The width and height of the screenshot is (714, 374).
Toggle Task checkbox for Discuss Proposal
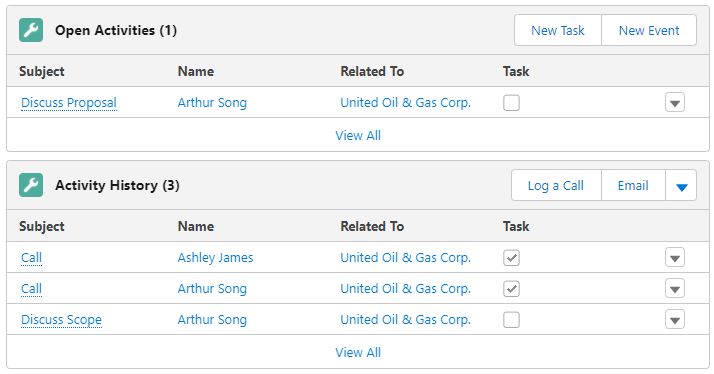pos(511,102)
